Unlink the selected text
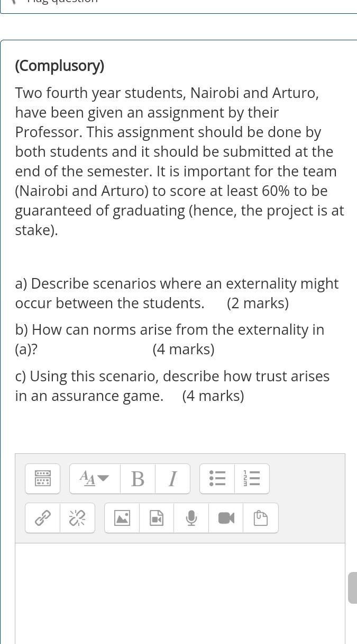The height and width of the screenshot is (644, 357). coord(77,518)
